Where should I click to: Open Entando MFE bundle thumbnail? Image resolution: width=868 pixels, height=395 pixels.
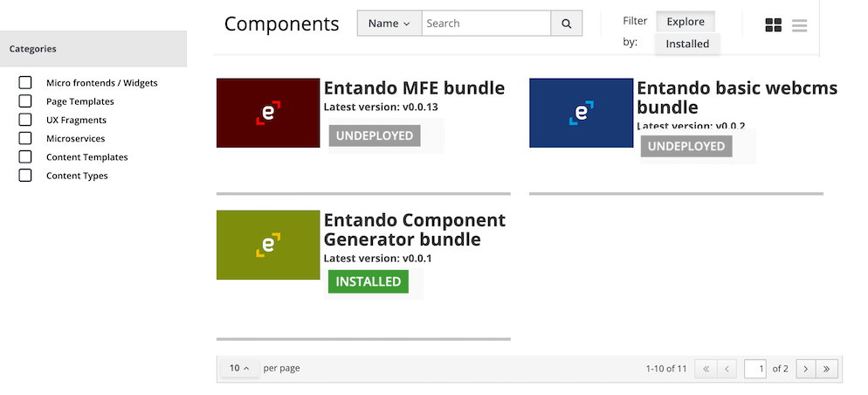point(268,113)
